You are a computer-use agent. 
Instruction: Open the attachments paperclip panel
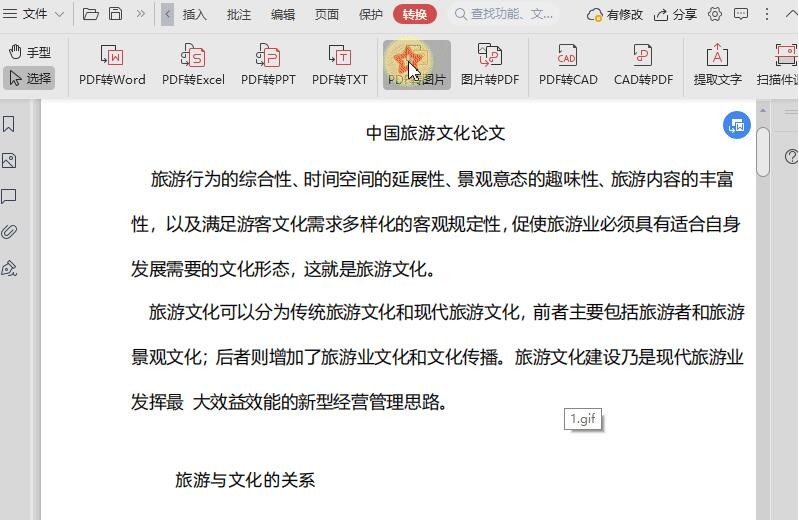[x=9, y=232]
